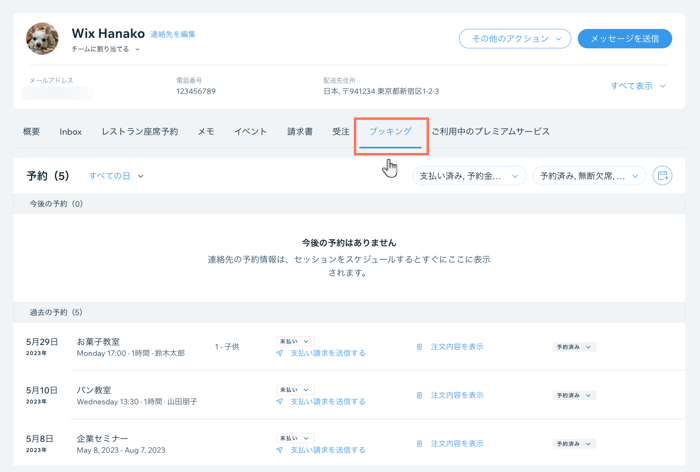Open その他のアクション dropdown
Image resolution: width=700 pixels, height=472 pixels.
point(515,39)
